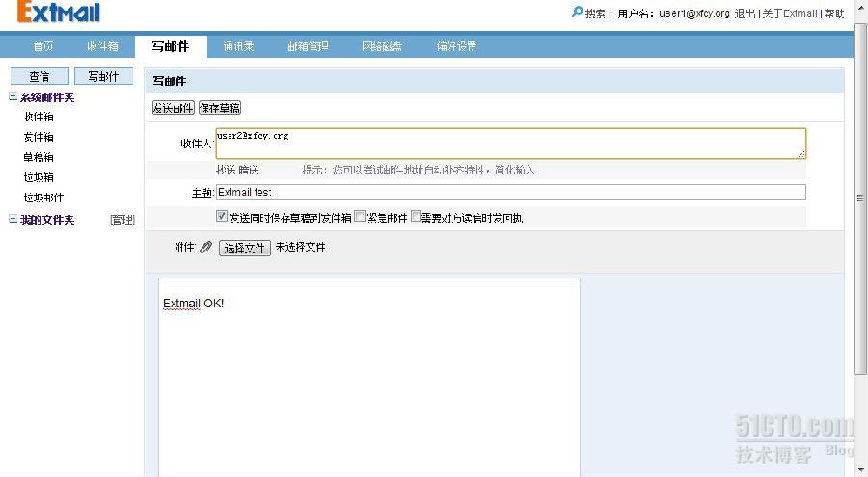
Task: Enable the urgent mail checkbox
Action: (x=360, y=216)
